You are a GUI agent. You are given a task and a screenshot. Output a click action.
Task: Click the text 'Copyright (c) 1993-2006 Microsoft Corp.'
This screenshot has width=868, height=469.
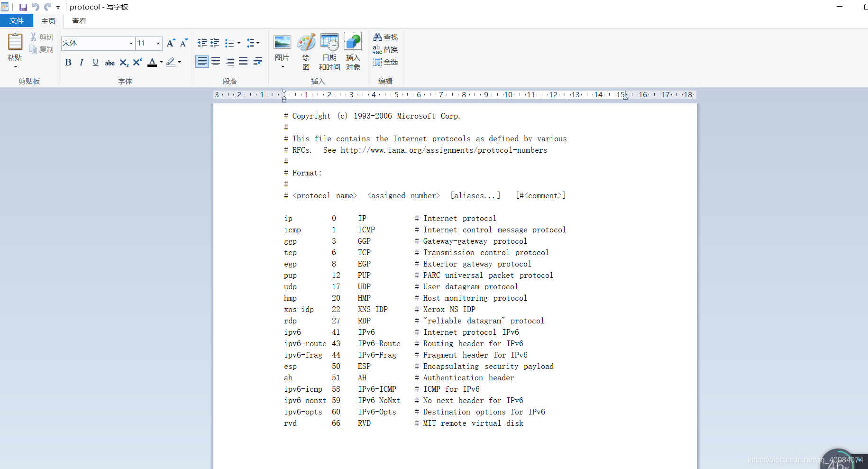pyautogui.click(x=376, y=116)
